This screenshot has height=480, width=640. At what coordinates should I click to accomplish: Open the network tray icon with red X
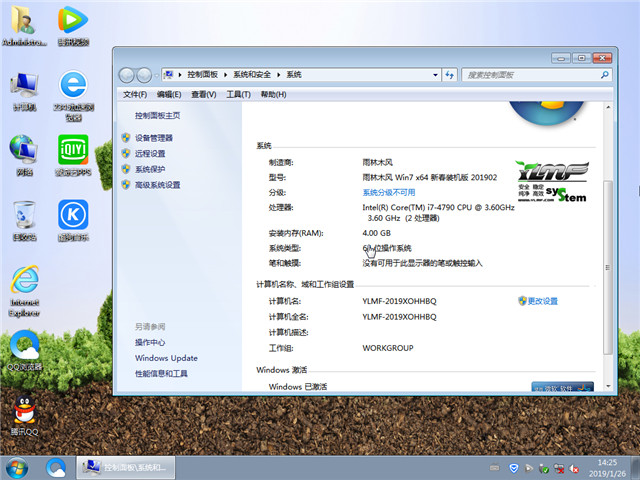559,468
